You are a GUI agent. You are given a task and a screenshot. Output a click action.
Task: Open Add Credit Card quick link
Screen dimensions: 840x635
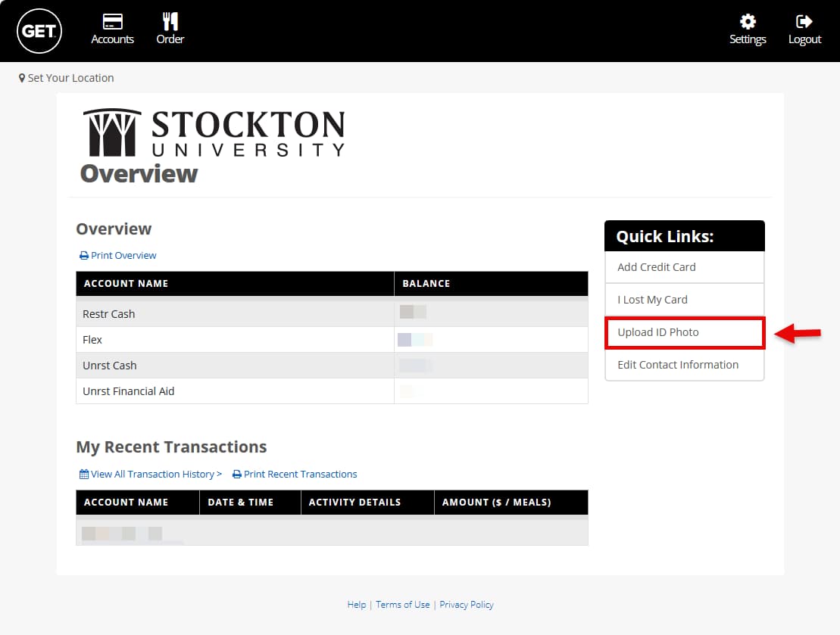(685, 267)
